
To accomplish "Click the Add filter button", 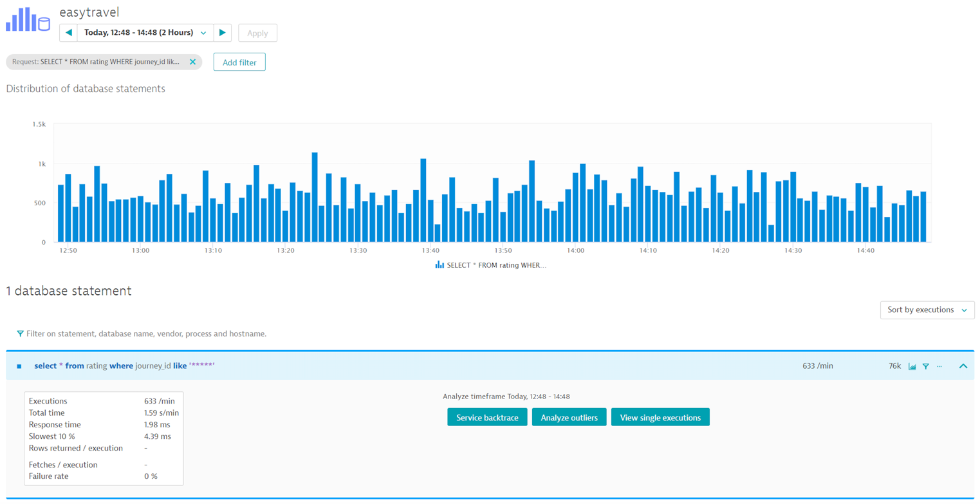I will 239,62.
